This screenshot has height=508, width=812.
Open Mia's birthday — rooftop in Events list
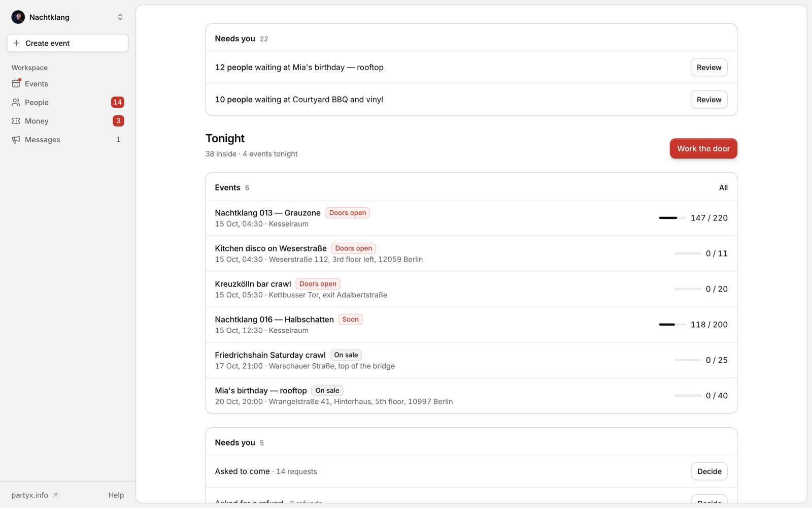pyautogui.click(x=471, y=396)
